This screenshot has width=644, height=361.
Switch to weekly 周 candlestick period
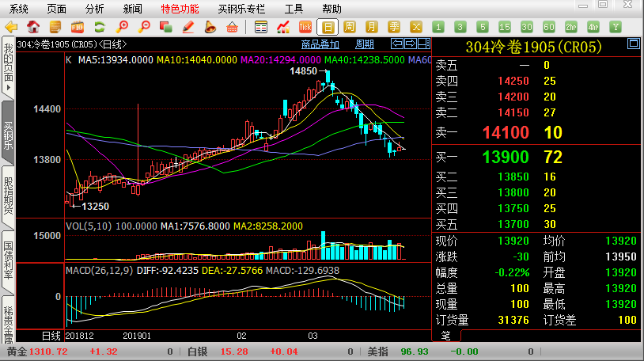[350, 27]
